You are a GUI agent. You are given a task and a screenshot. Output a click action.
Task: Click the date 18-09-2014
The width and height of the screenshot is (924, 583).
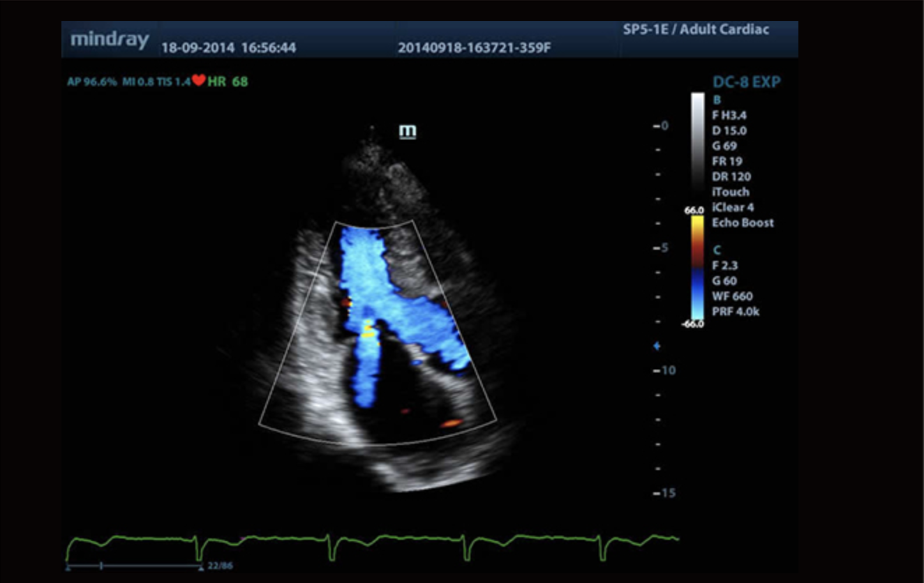click(198, 48)
